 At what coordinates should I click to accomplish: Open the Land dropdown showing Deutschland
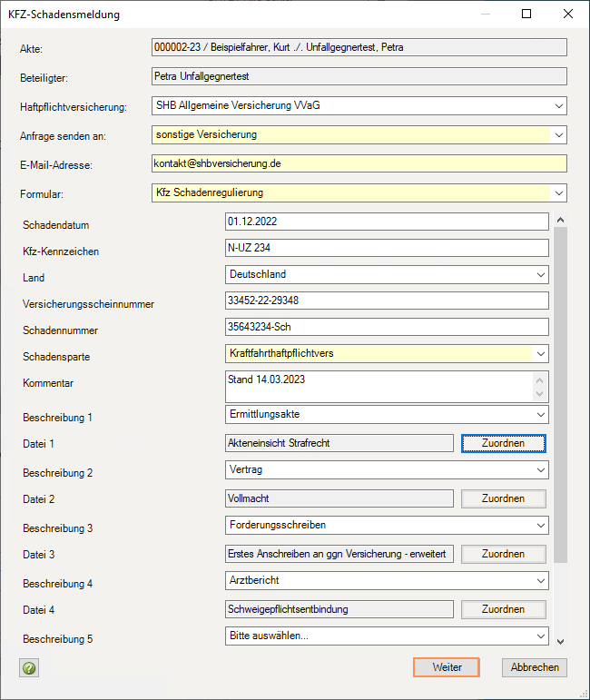pos(540,274)
